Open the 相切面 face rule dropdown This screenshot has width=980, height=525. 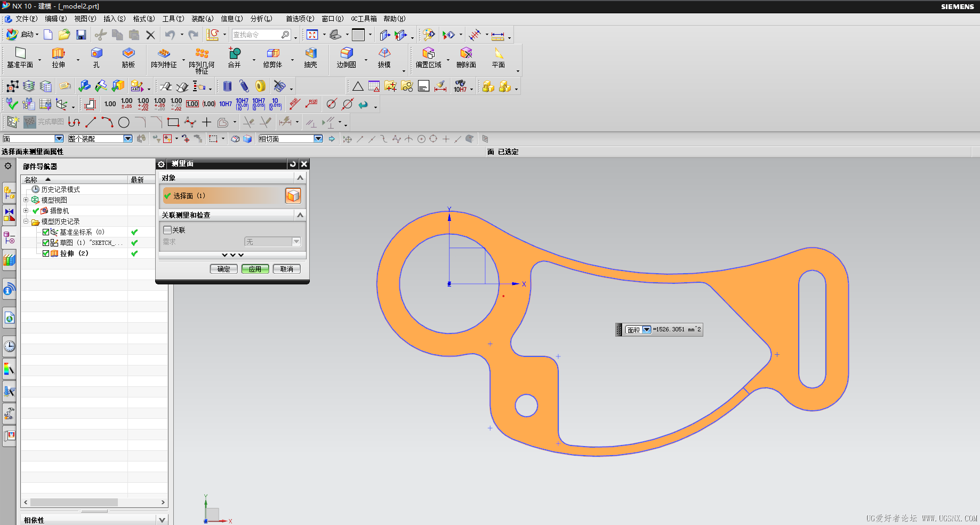click(318, 139)
